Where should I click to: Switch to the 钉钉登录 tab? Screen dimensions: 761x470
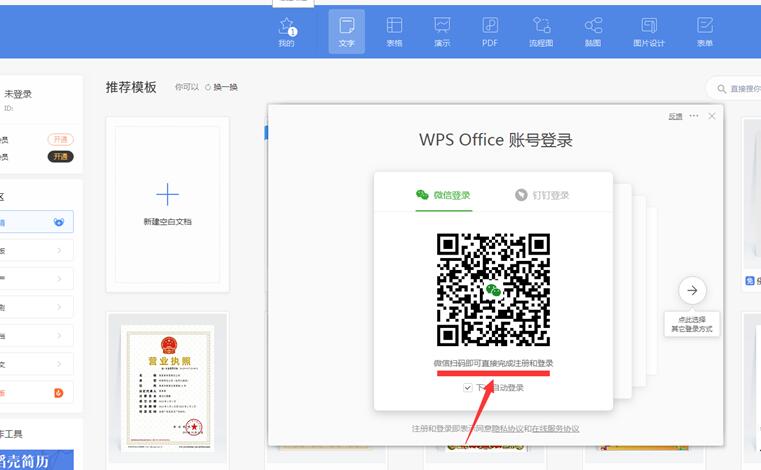point(542,195)
